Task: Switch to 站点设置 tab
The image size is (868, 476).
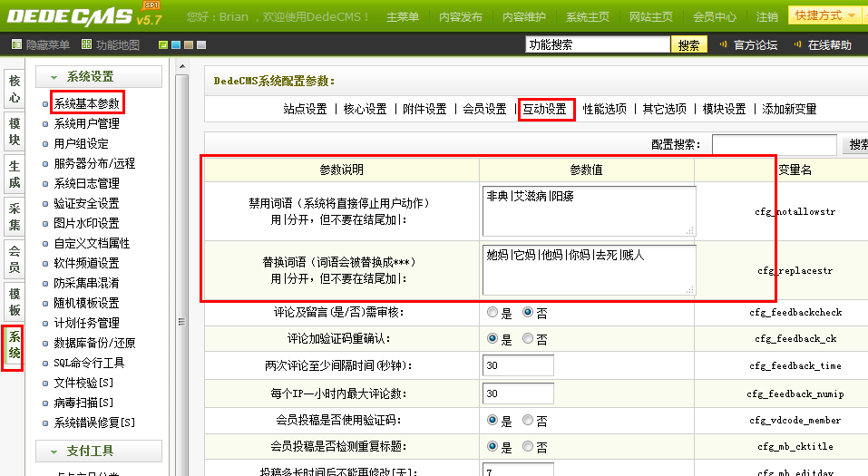Action: tap(305, 109)
